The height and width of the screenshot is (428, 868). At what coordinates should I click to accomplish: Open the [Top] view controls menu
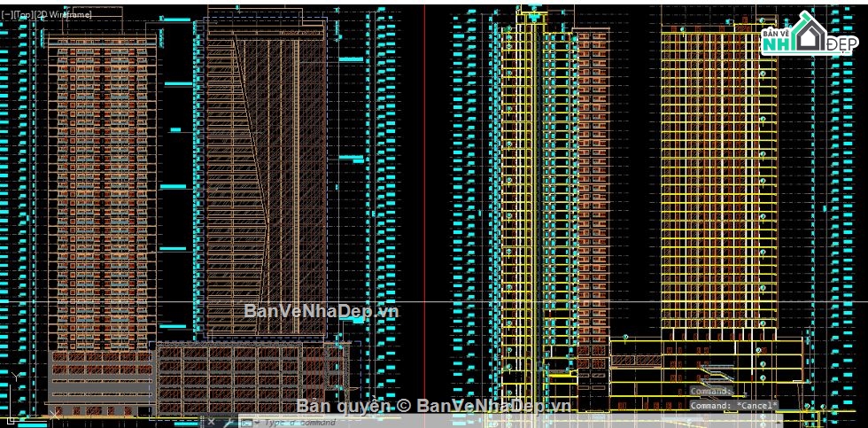click(x=21, y=15)
